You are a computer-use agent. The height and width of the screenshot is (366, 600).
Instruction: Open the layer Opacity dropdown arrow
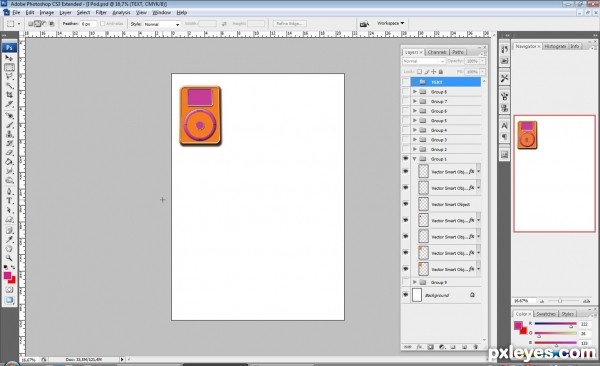(483, 61)
